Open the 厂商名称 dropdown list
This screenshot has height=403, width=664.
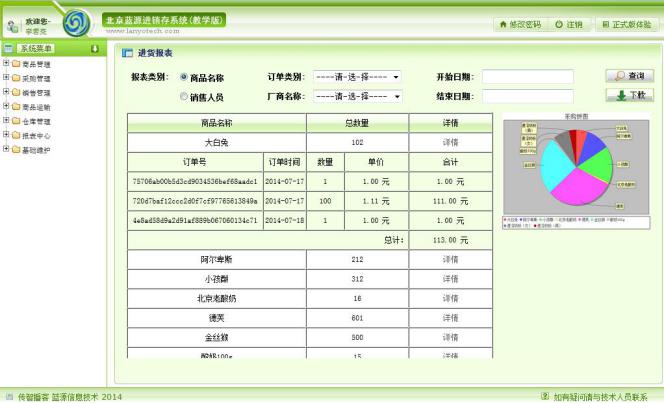coord(357,97)
